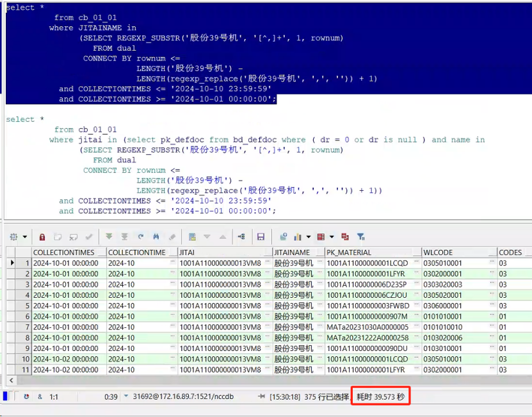
Task: Click the insert record icon
Action: [58, 237]
